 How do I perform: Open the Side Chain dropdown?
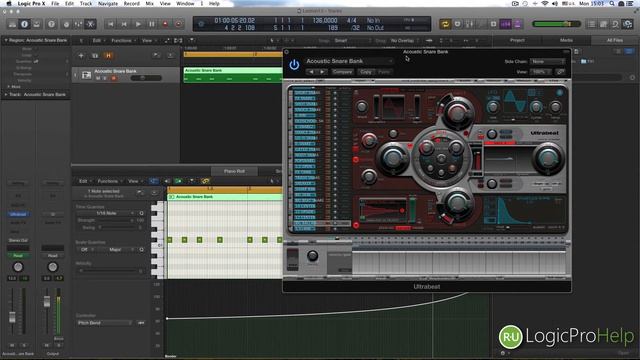pos(547,61)
